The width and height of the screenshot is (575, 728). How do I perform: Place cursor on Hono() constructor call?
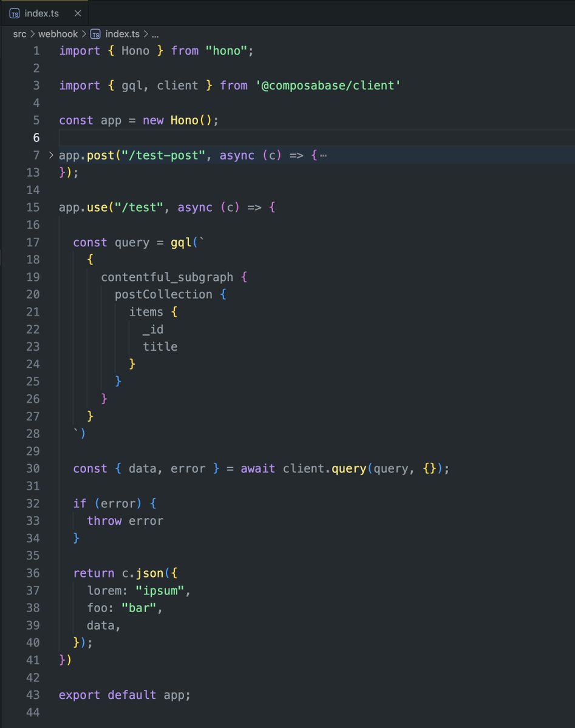pyautogui.click(x=192, y=120)
